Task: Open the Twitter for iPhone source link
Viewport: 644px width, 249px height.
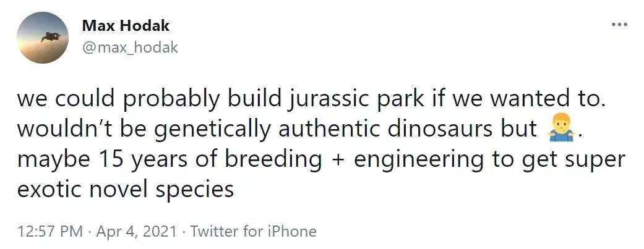Action: [x=254, y=231]
